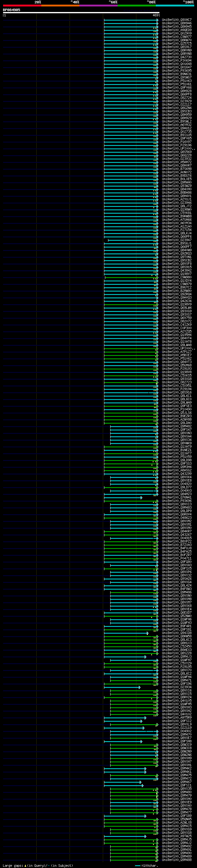Select the UniRef100_P16097 label
This screenshot has width=197, height=868.
pos(177,142)
